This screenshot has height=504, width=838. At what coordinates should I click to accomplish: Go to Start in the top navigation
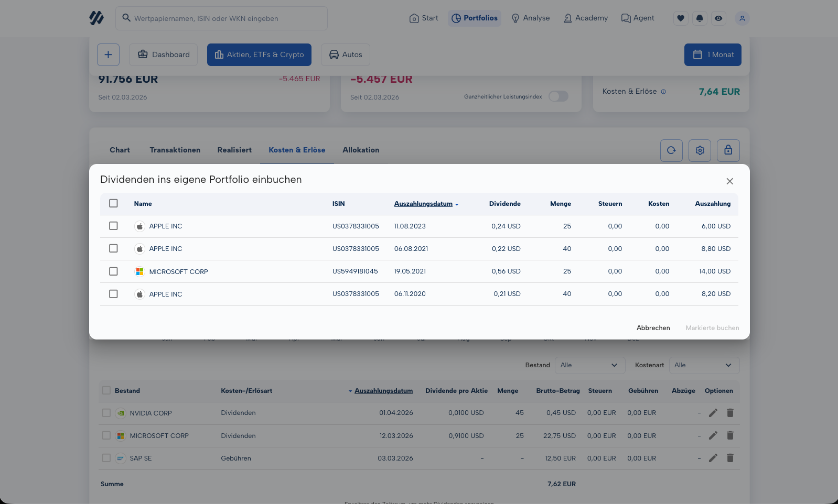424,18
